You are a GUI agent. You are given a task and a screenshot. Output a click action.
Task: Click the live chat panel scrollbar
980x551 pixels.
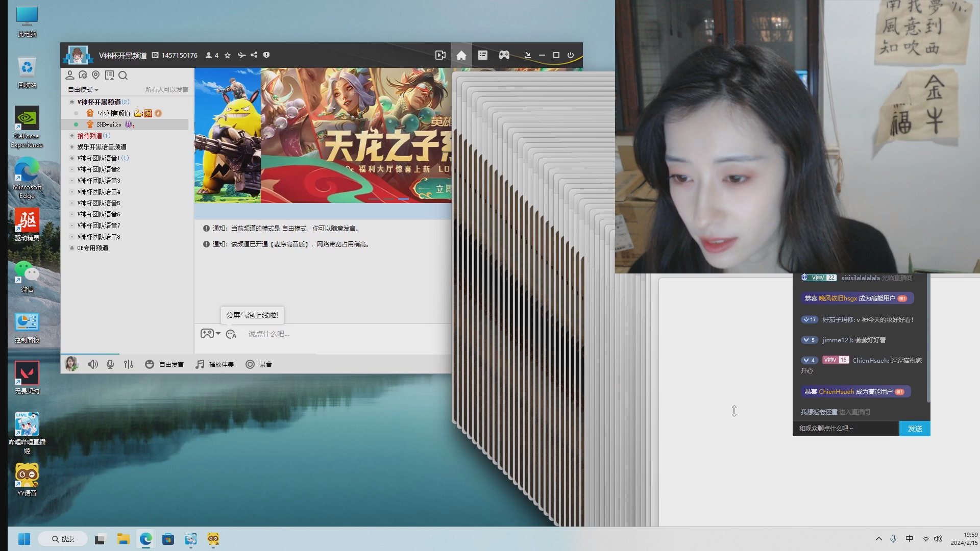pos(928,338)
